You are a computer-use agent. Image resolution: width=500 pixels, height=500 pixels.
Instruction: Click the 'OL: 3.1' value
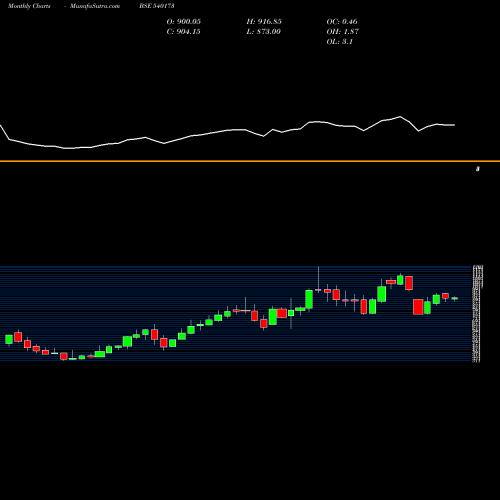click(340, 42)
